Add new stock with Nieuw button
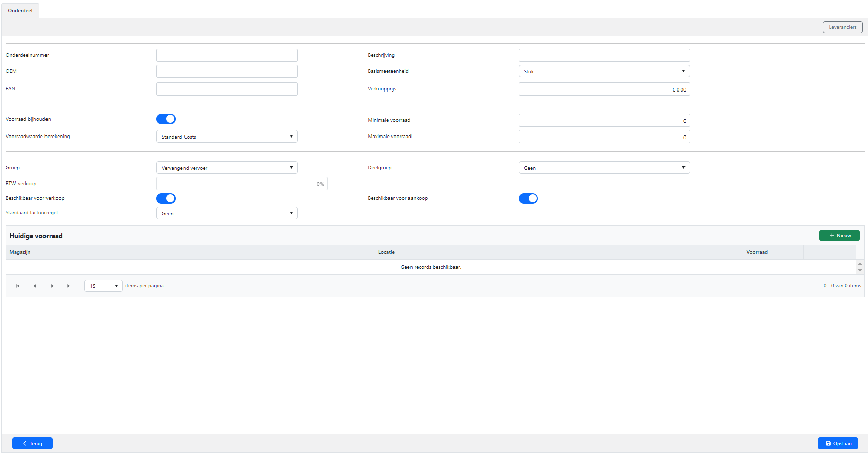Screen dimensions: 868x454 (x=839, y=236)
